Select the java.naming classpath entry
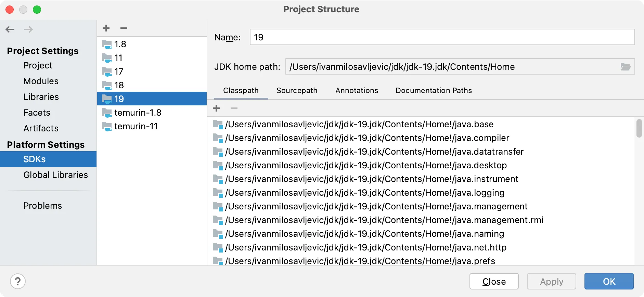644x297 pixels. pos(421,234)
